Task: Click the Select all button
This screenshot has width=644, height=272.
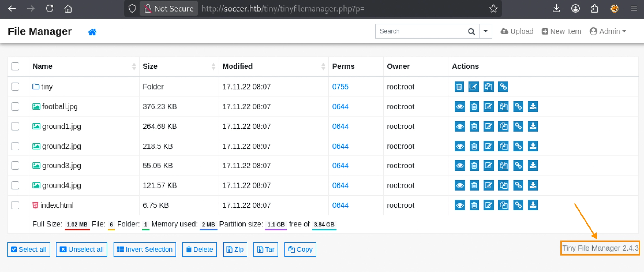Action: (29, 249)
